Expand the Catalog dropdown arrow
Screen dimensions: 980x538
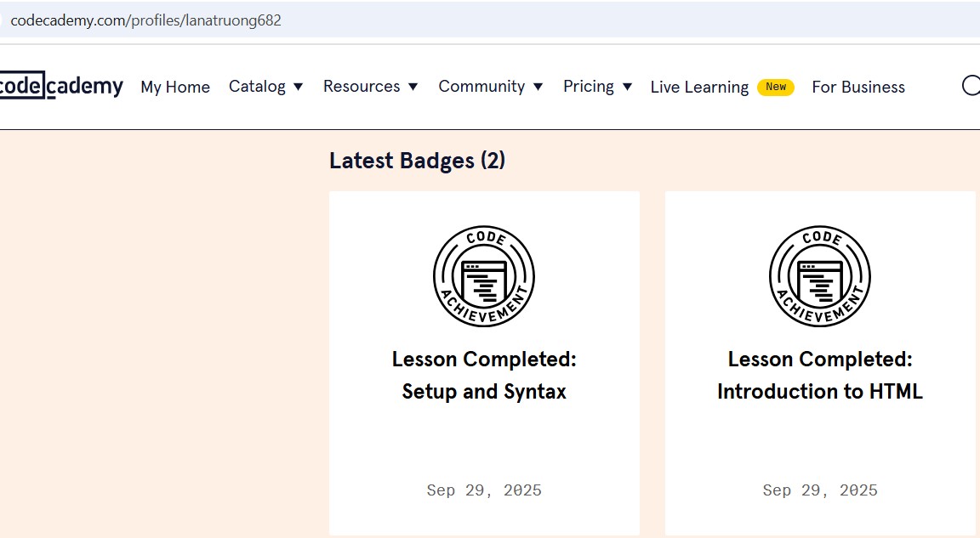[x=298, y=87]
